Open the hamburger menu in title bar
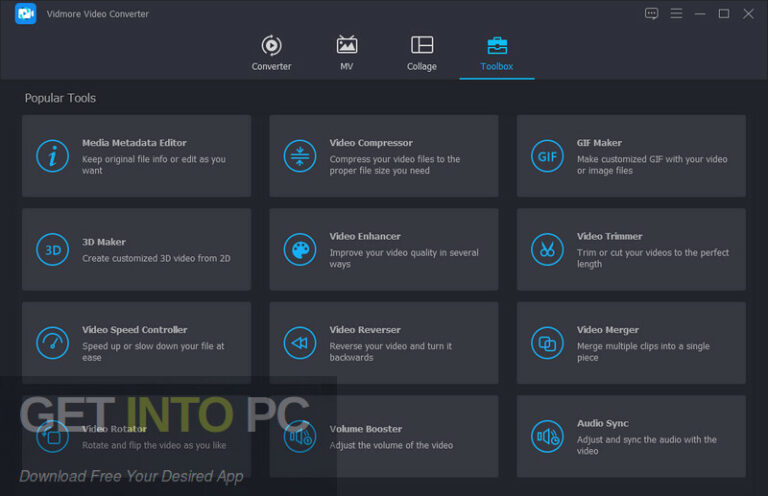 point(676,14)
